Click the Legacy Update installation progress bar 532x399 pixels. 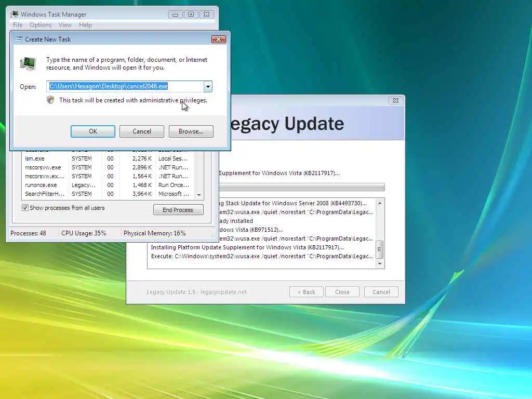tap(301, 187)
